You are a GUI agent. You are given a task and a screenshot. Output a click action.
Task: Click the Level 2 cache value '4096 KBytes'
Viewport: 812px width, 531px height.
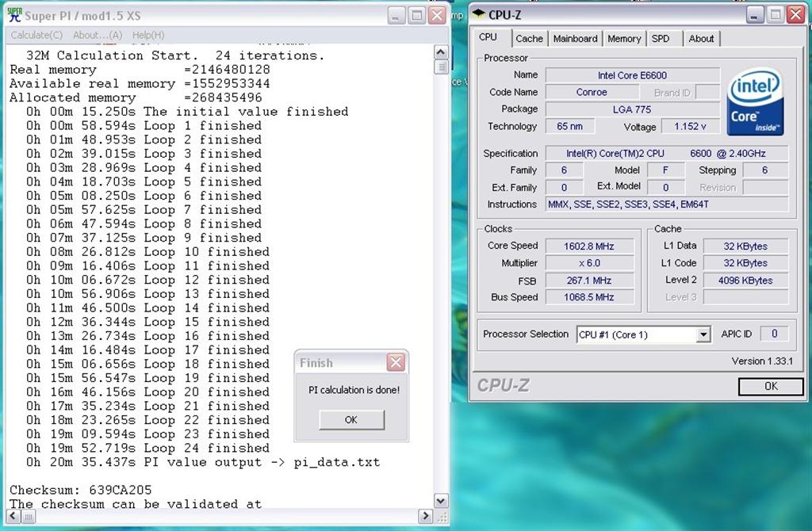click(745, 281)
